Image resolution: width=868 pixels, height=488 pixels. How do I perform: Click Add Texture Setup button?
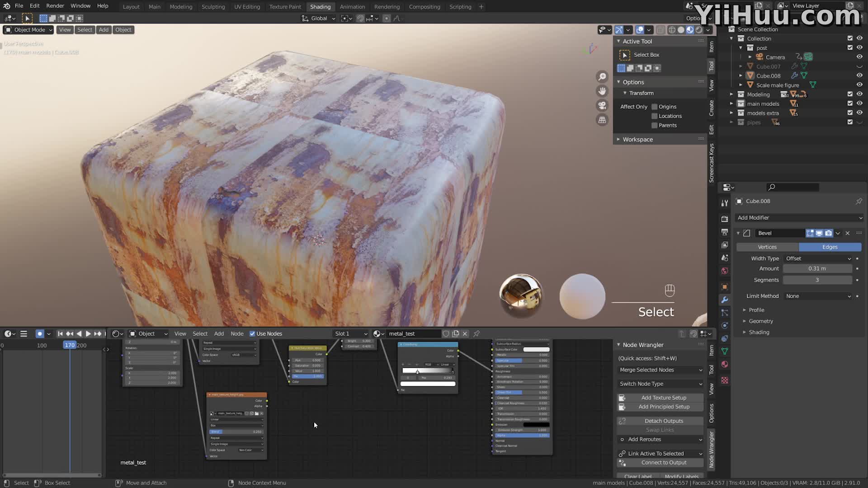[660, 398]
